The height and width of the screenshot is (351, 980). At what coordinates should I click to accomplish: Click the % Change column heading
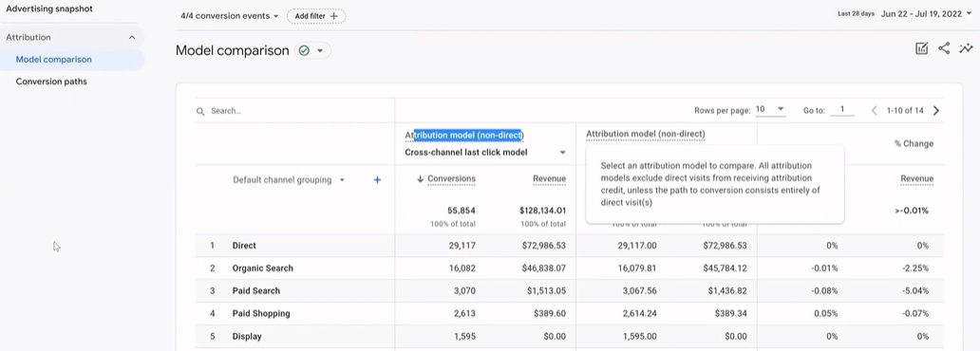click(x=914, y=143)
